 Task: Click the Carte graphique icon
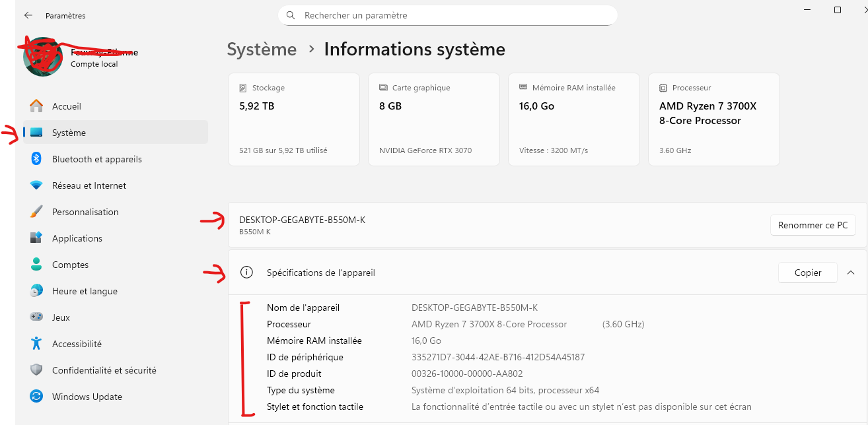[x=383, y=88]
